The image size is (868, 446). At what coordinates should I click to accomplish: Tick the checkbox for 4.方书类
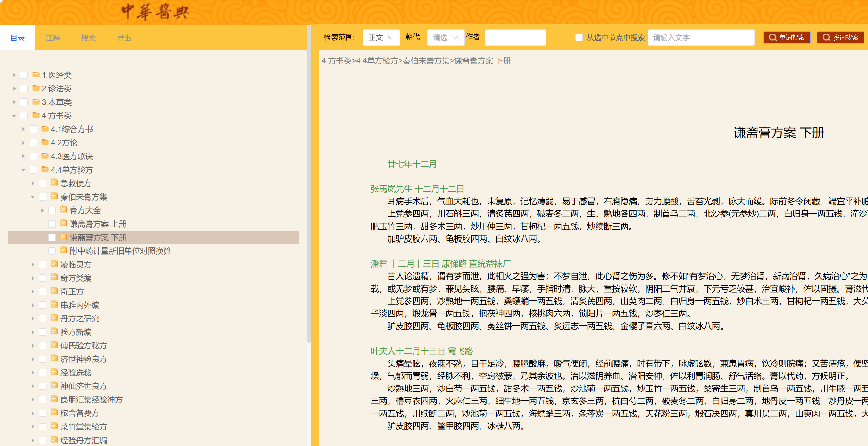pyautogui.click(x=24, y=116)
